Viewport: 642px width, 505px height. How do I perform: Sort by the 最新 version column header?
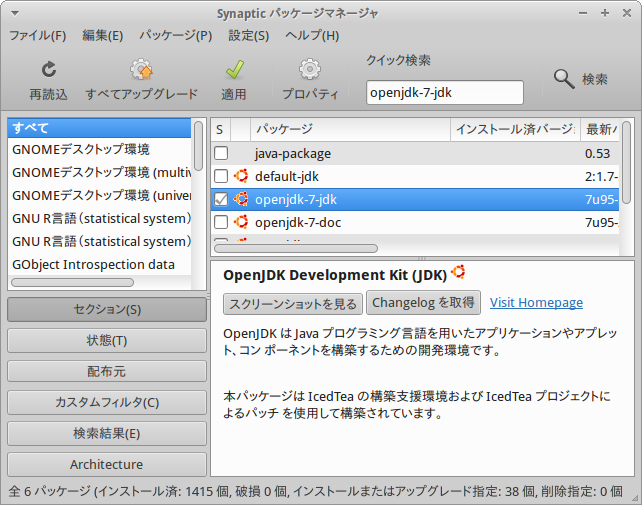[x=600, y=129]
